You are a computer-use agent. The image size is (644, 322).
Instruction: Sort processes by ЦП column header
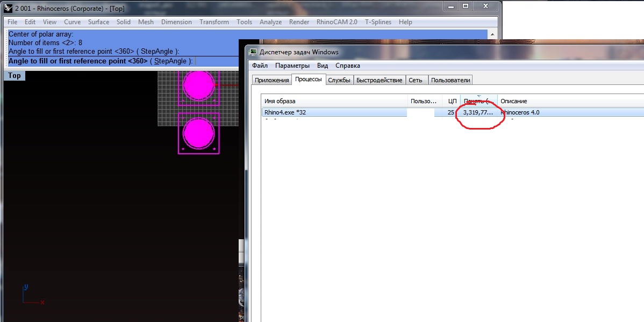452,101
